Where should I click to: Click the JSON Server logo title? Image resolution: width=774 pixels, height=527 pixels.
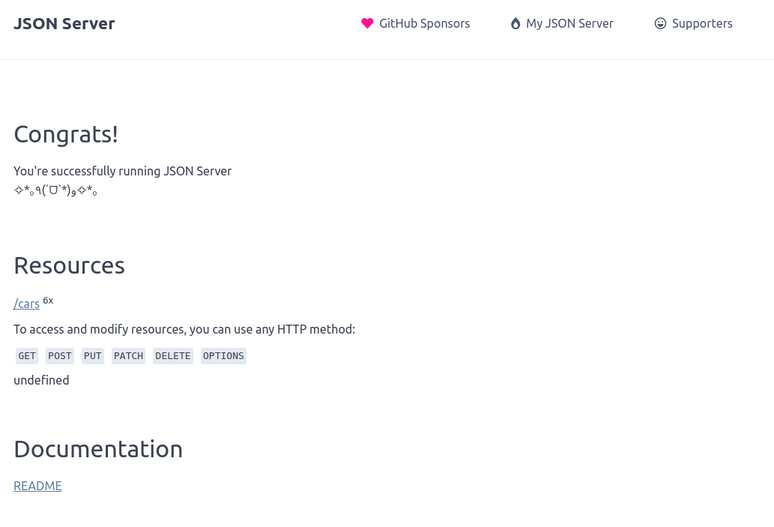(x=64, y=23)
